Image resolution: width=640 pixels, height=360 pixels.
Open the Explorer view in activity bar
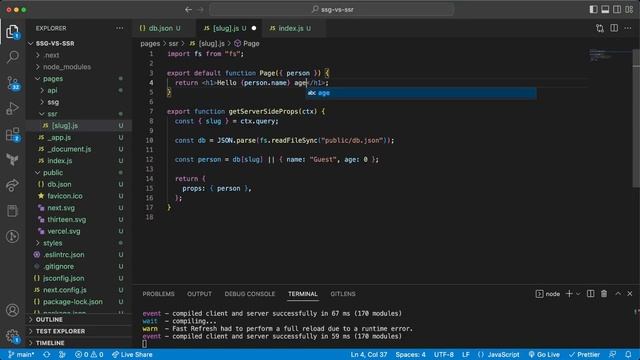[13, 32]
